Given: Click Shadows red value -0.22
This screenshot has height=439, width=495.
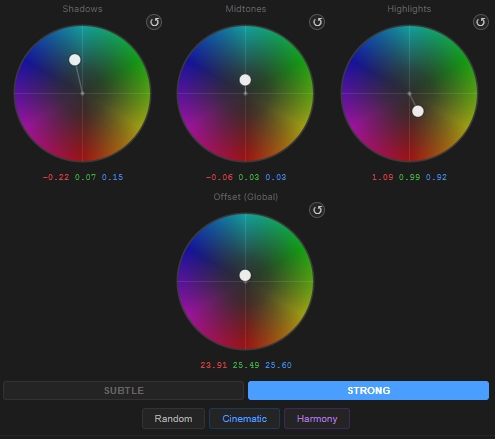Looking at the screenshot, I should click(x=56, y=177).
